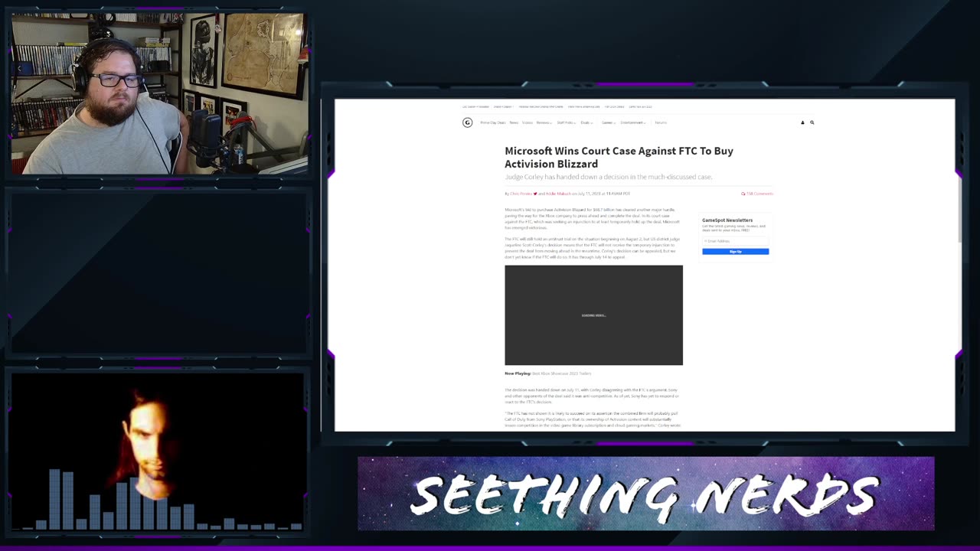Screen dimensions: 980x551
Task: Open the site search magnifier icon
Action: [812, 122]
